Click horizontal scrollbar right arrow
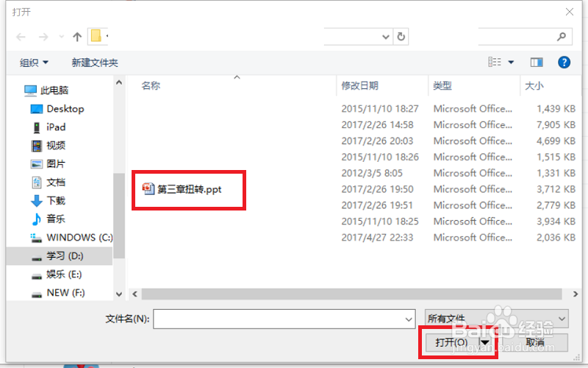The image size is (588, 368). coord(576,294)
